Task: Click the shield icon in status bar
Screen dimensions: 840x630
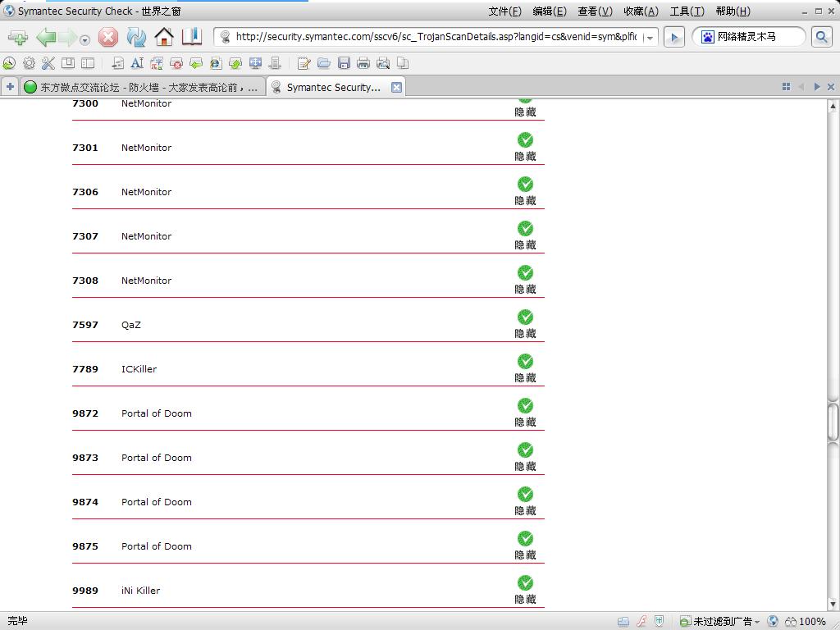Action: (659, 622)
